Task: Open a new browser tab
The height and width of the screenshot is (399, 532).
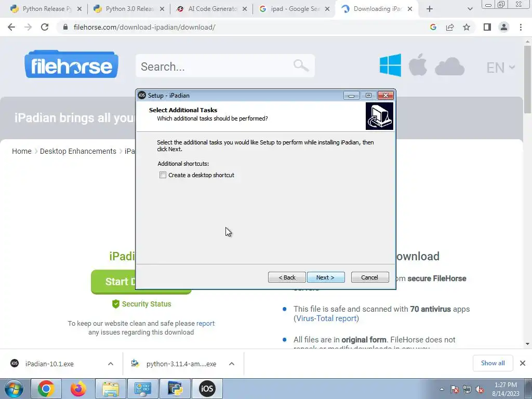Action: pos(430,9)
